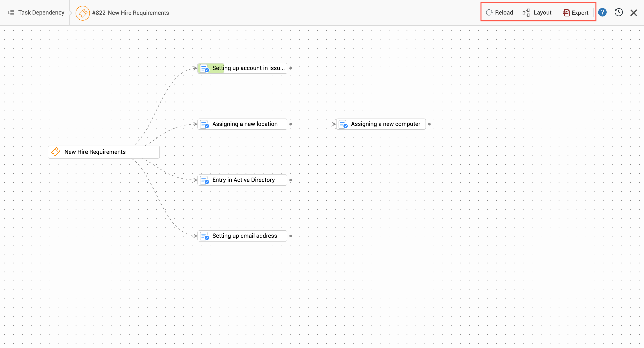Click the Reload icon in toolbar

(x=489, y=13)
